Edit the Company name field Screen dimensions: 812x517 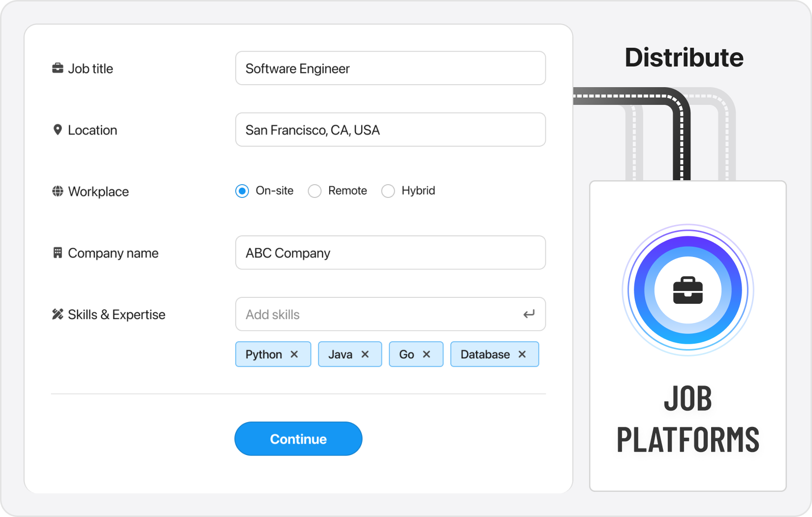[390, 253]
